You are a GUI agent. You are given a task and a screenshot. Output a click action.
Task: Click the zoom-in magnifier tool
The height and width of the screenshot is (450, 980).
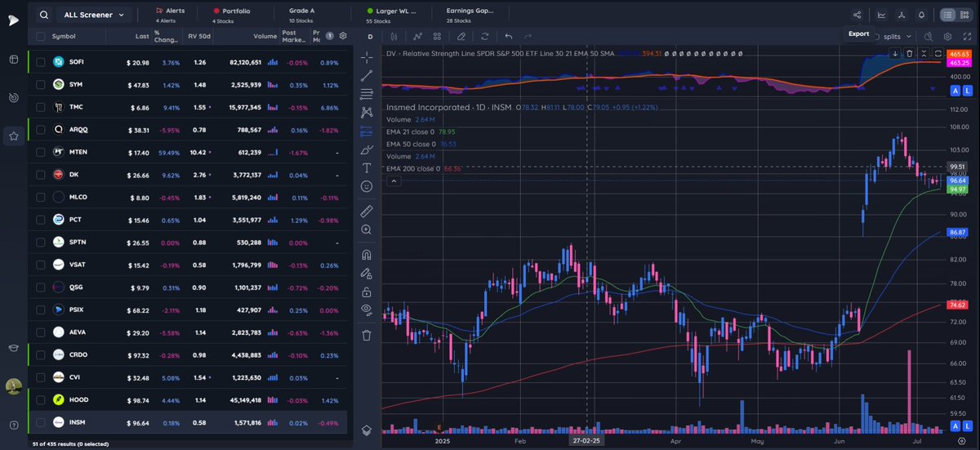[x=367, y=229]
